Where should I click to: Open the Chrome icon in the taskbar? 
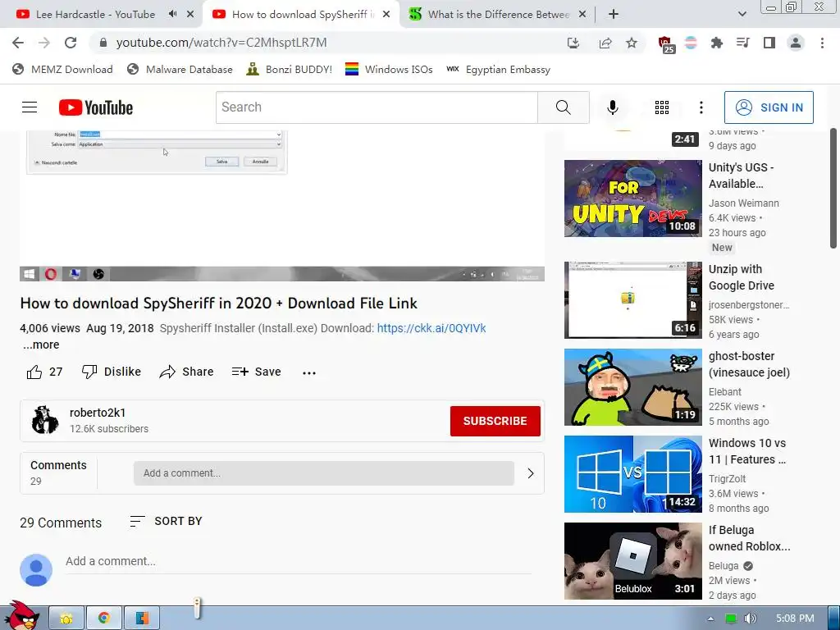click(104, 619)
